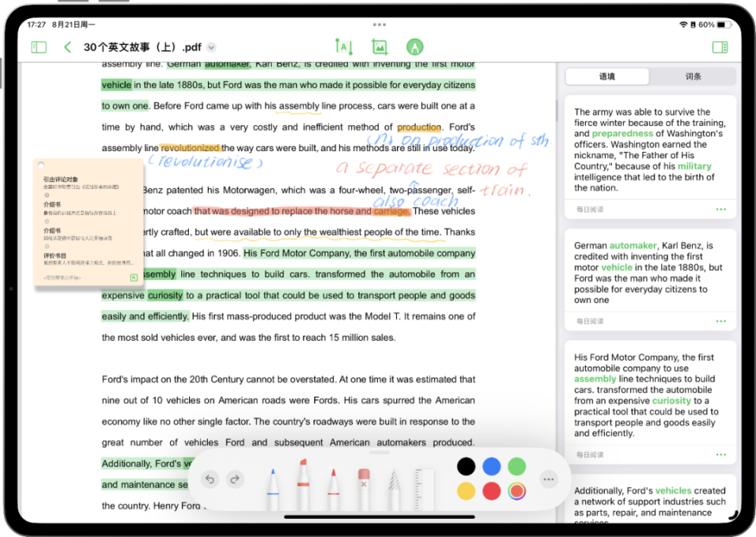This screenshot has height=537, width=756.
Task: Click green word 'automaker' in second card
Action: [633, 246]
